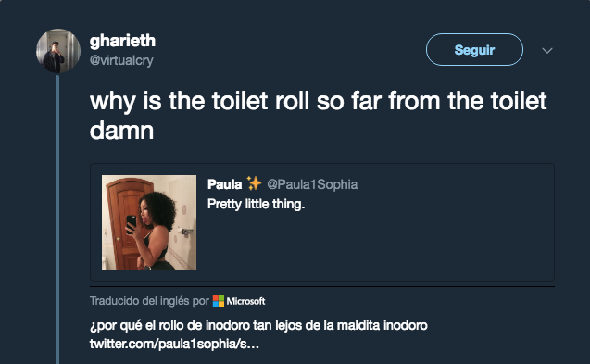This screenshot has width=590, height=364.
Task: Click the word damn in the tweet
Action: [121, 131]
